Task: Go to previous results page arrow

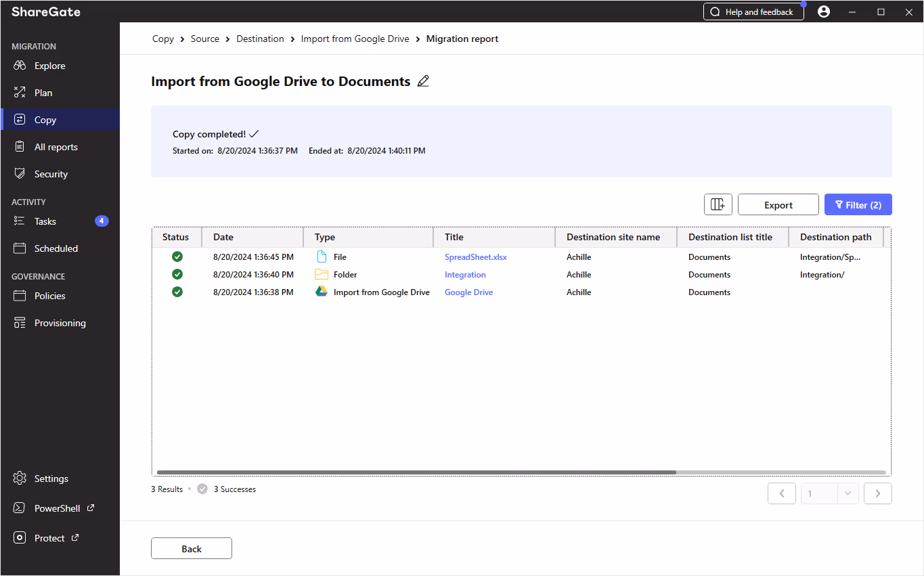Action: (782, 493)
